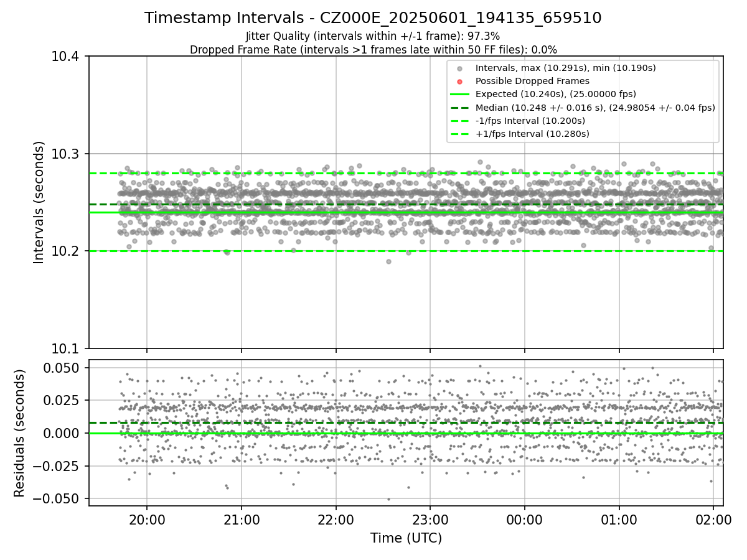Click the 23:00 time tick label
Viewport: 747px width, 560px height.
pos(430,519)
